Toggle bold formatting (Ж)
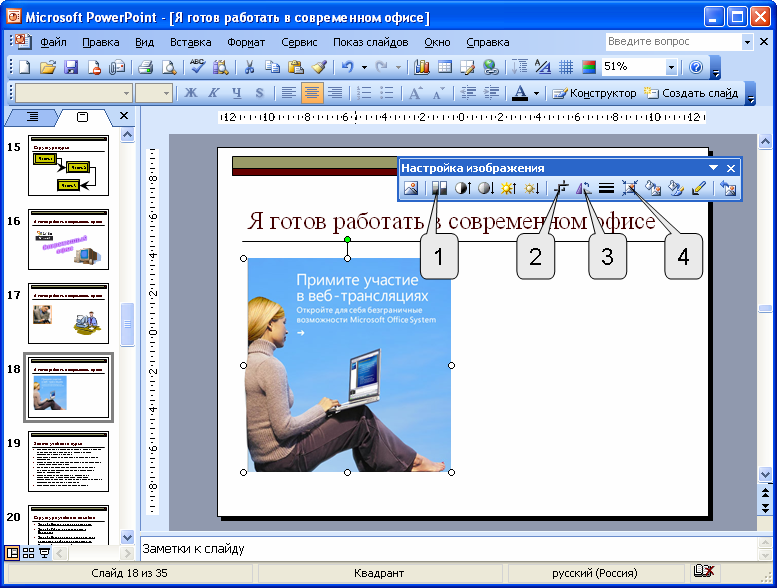Screen dimensions: 777x588 (191, 93)
